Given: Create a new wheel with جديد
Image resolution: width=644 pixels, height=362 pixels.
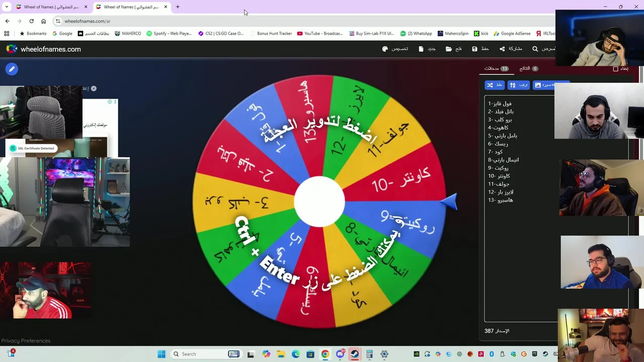Looking at the screenshot, I should point(427,49).
